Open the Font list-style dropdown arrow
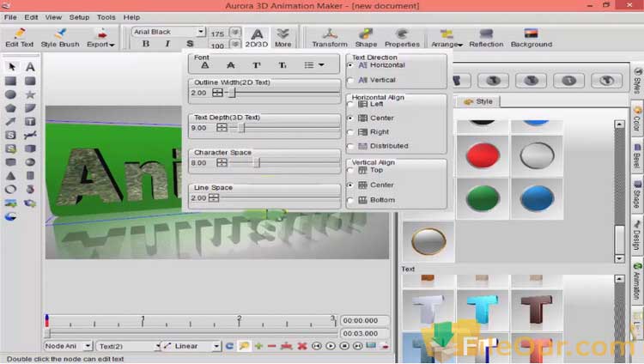Image resolution: width=644 pixels, height=364 pixels. [x=321, y=65]
